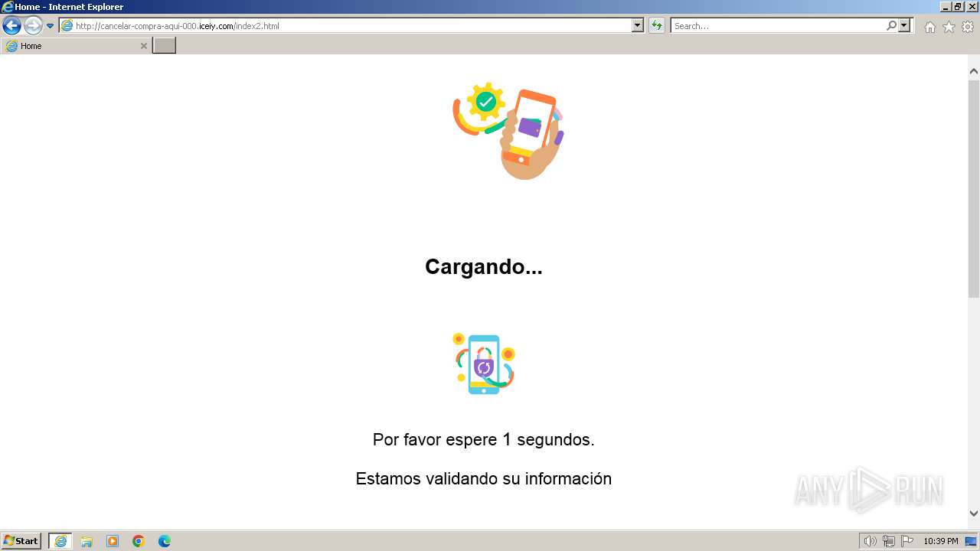Open the Windows Start button

(x=21, y=541)
